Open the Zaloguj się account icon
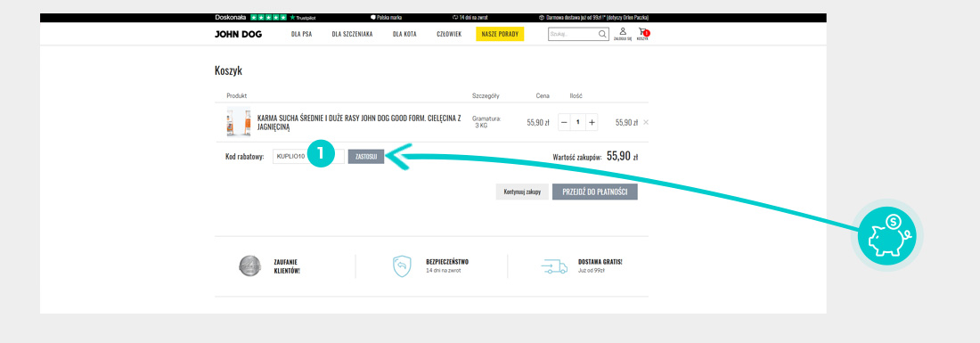 (623, 34)
